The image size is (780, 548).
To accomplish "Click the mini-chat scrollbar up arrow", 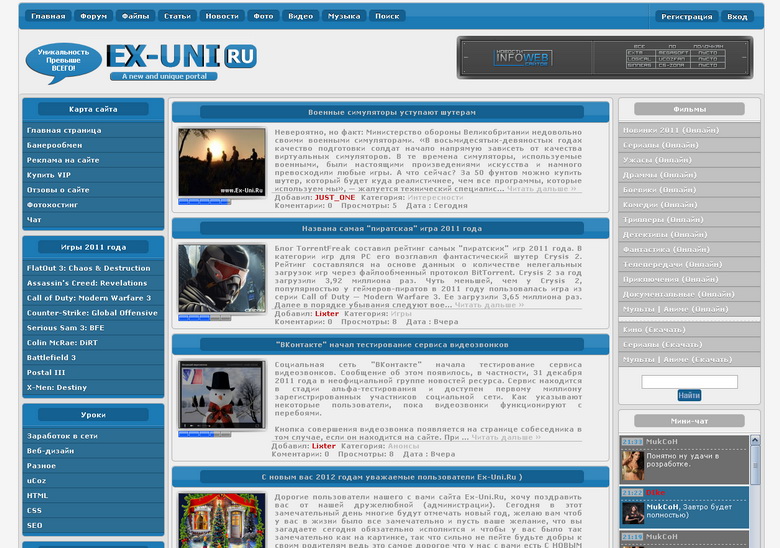I will tap(755, 440).
